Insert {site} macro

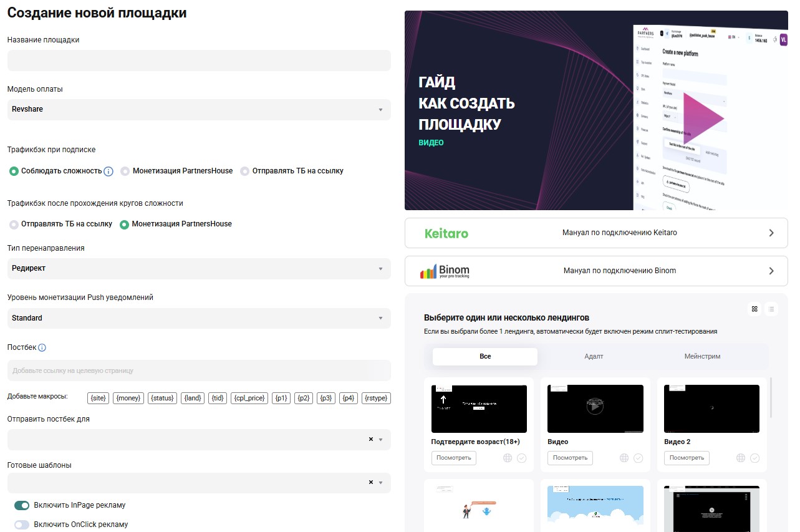click(98, 398)
